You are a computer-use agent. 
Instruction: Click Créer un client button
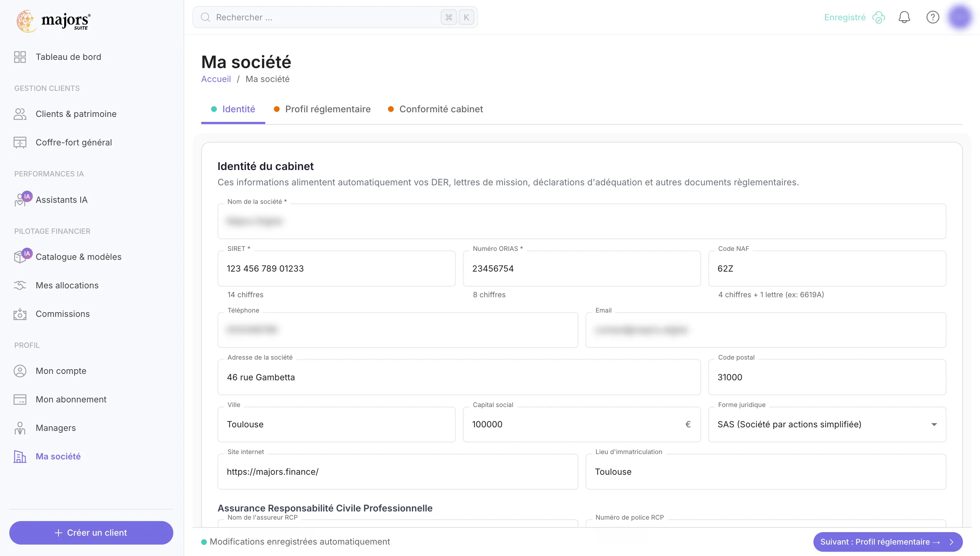[x=91, y=533]
